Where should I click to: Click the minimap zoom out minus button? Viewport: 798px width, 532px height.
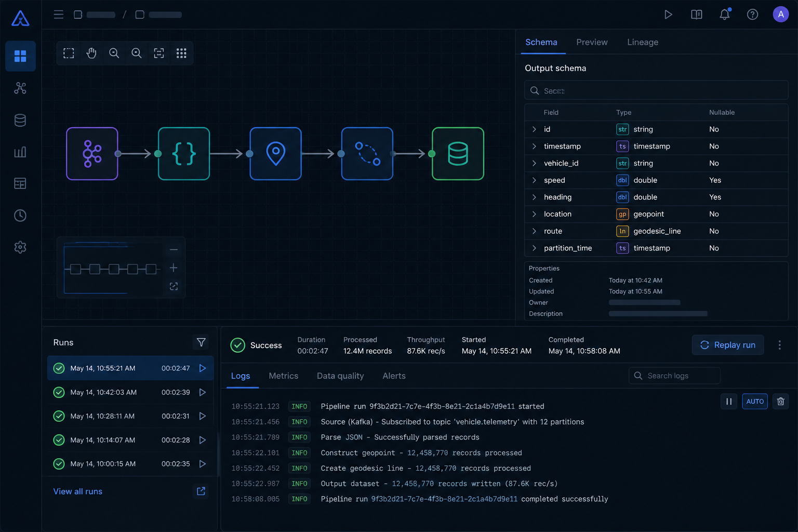(x=174, y=250)
